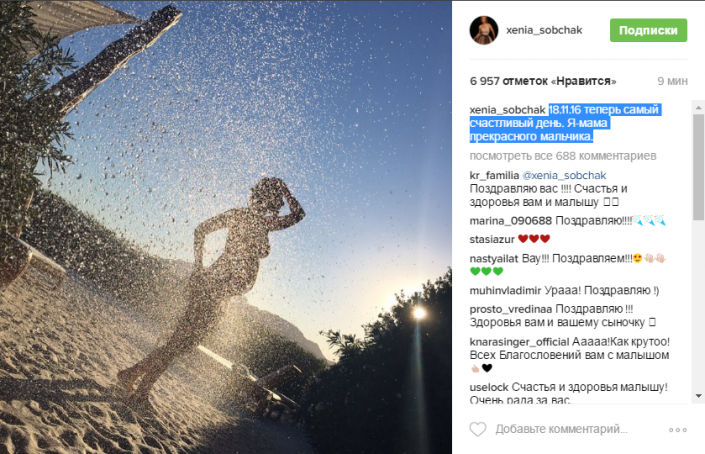Open uselock commenter profile
This screenshot has width=705, height=454.
coord(489,387)
